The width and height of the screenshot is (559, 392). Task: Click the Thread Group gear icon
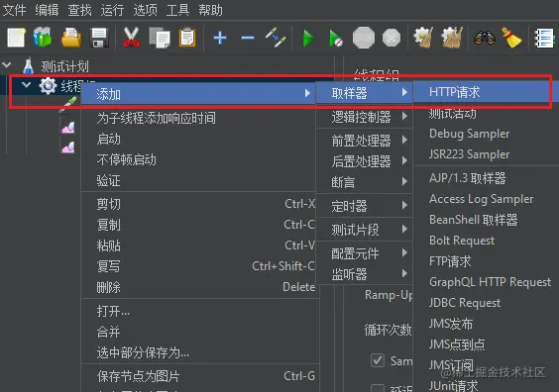(x=48, y=86)
